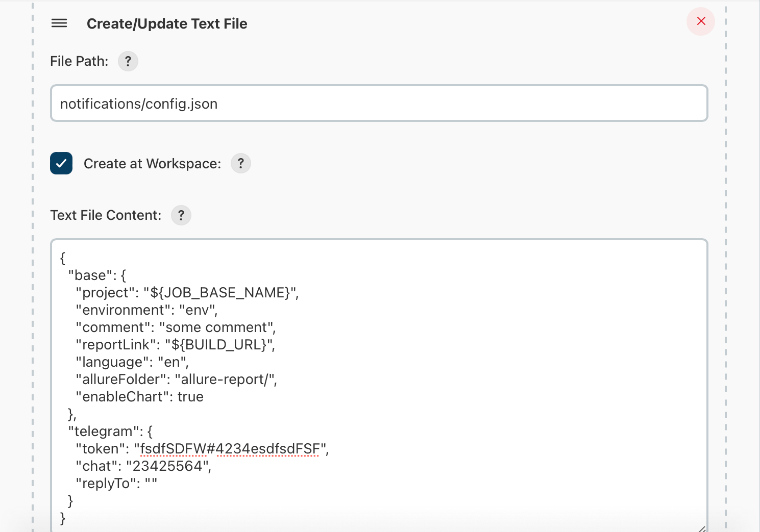Click the File Path input field
Viewport: 760px width, 532px height.
click(x=379, y=103)
